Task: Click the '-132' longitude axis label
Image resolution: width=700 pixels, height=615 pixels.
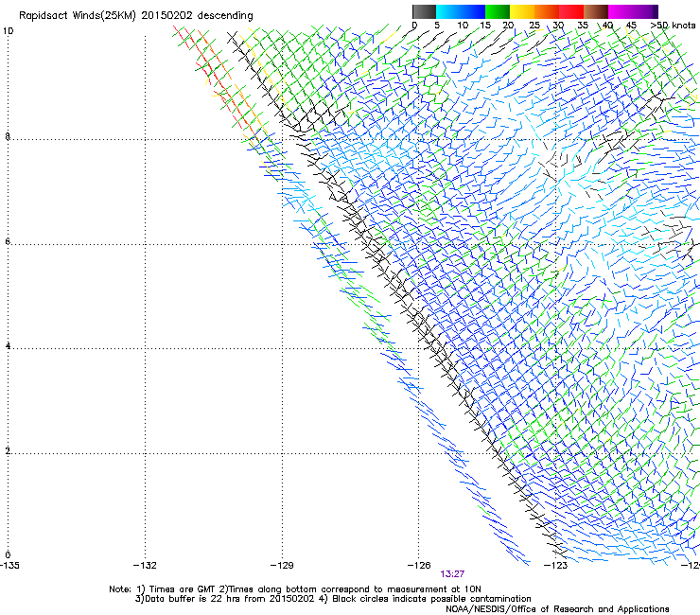Action: click(x=145, y=566)
